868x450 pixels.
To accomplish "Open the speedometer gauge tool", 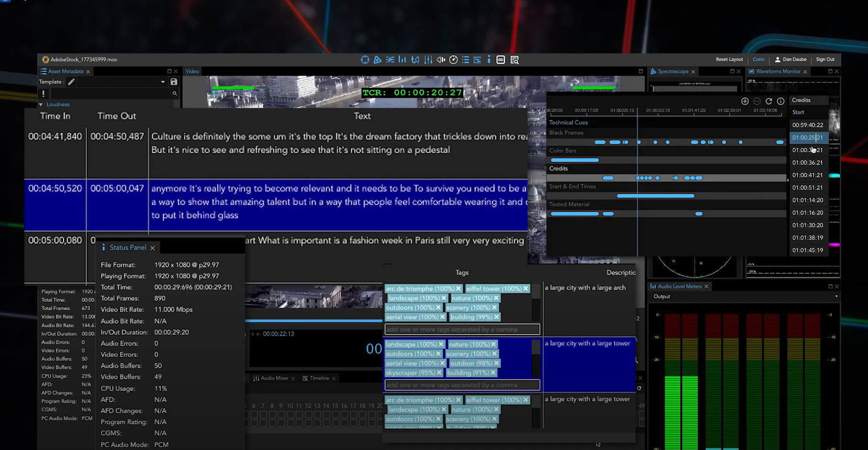I will pyautogui.click(x=453, y=60).
